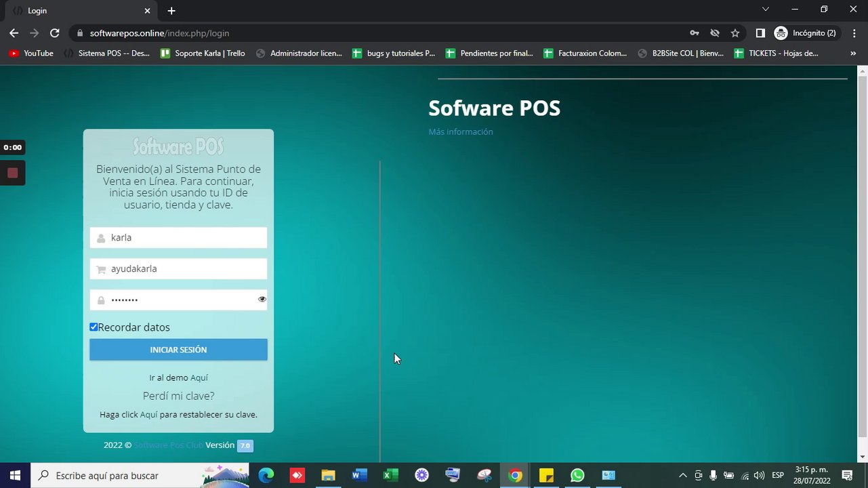The height and width of the screenshot is (488, 868).
Task: Open the purple round app in taskbar
Action: pos(421,475)
